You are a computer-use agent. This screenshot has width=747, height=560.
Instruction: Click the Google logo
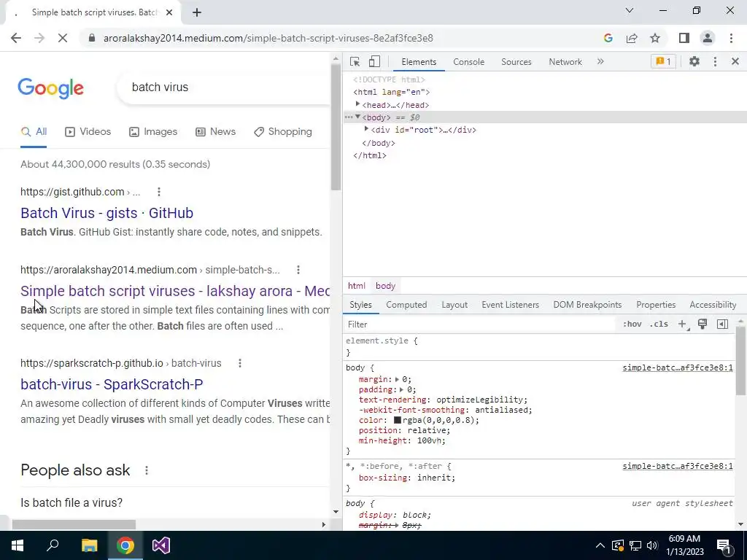[51, 87]
